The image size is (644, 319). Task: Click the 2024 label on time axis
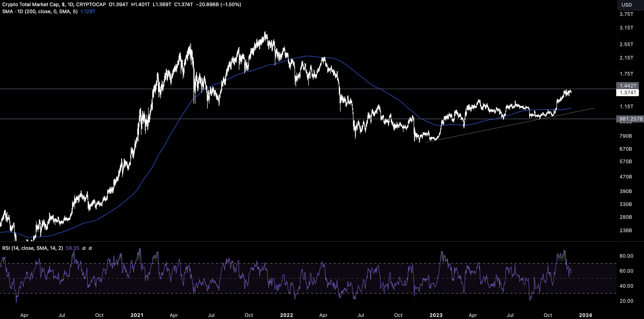(x=585, y=315)
